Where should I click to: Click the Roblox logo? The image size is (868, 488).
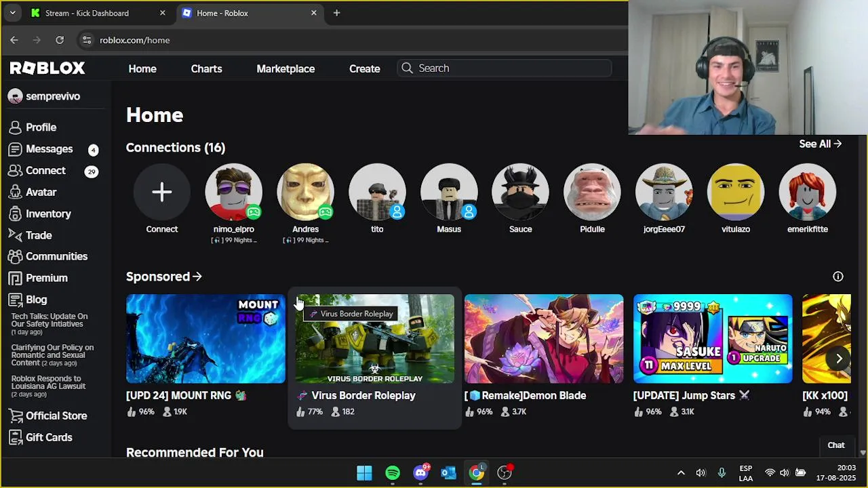(x=47, y=68)
